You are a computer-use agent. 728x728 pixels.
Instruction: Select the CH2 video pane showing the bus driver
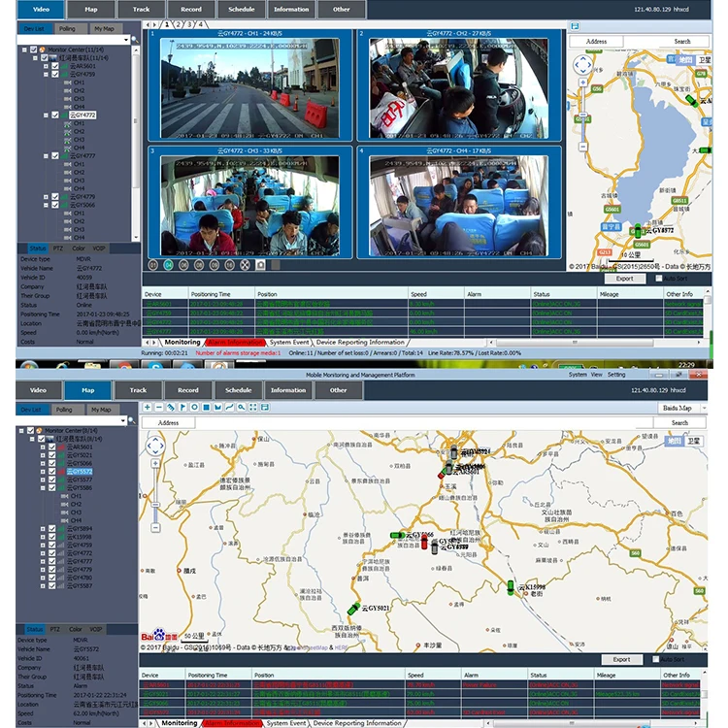[x=459, y=85]
